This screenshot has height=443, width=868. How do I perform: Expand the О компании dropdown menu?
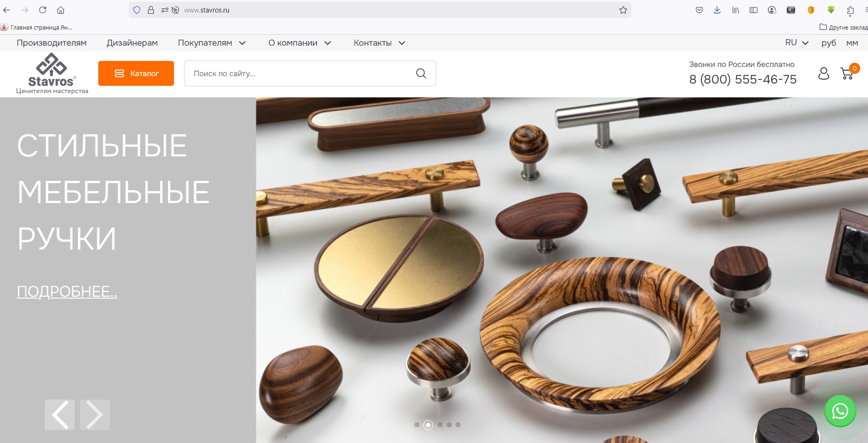300,43
